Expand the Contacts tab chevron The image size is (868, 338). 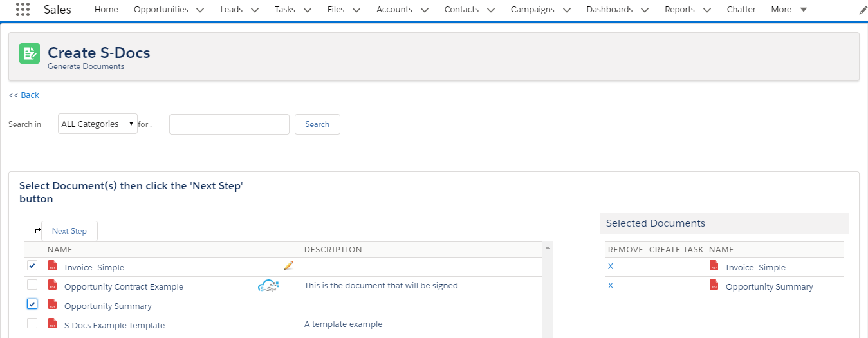click(x=491, y=10)
